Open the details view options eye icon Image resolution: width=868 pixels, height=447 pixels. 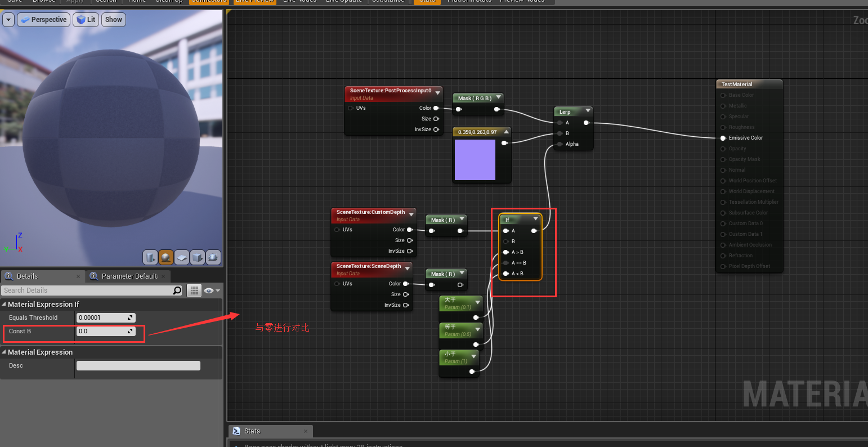coord(208,290)
